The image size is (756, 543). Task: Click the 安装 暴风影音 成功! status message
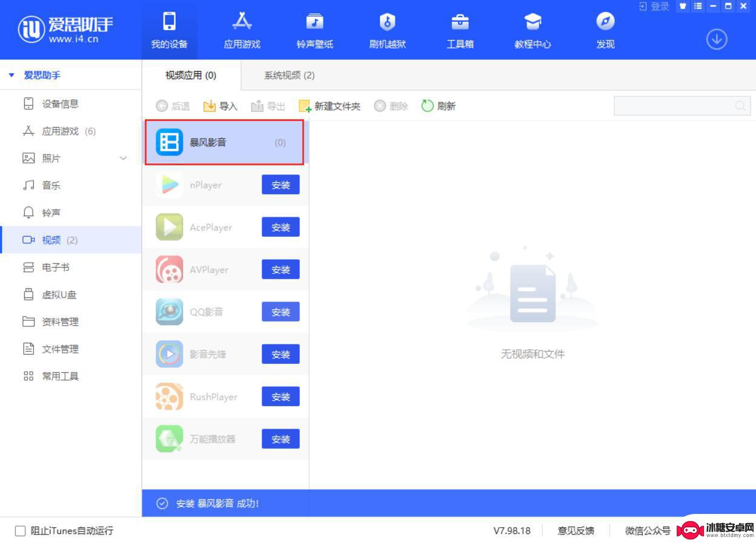click(217, 504)
